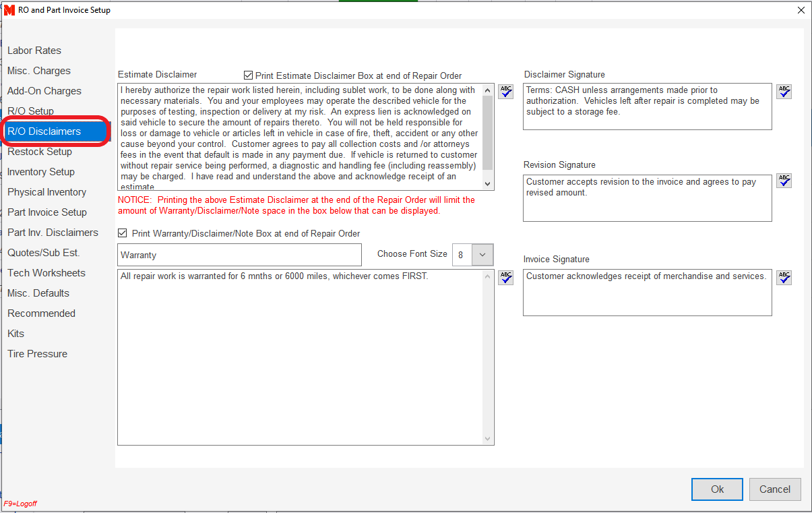Spell-check the Warranty note text

tap(505, 278)
